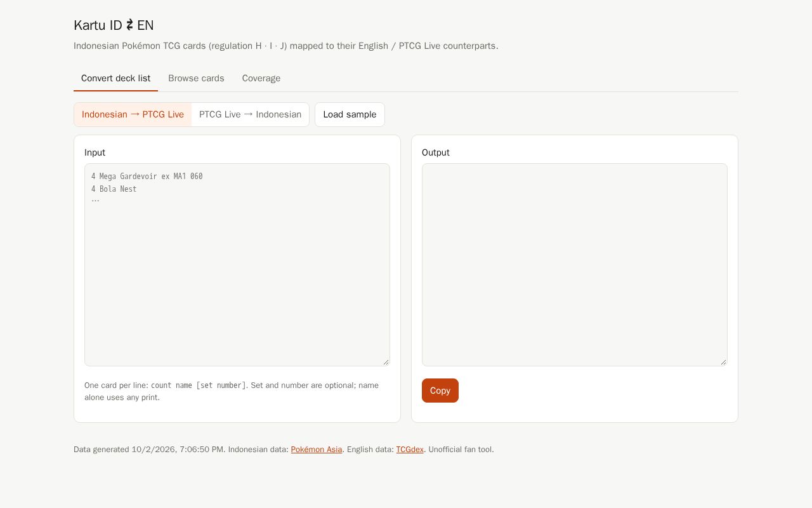Click the Indonesian Pokémon TCG description text
This screenshot has width=812, height=508.
click(286, 46)
